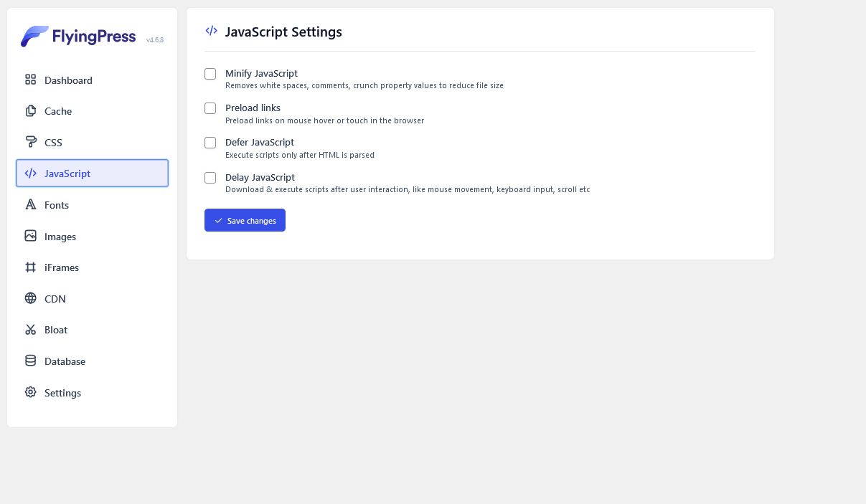Toggle the Defer JavaScript checkbox

[210, 143]
